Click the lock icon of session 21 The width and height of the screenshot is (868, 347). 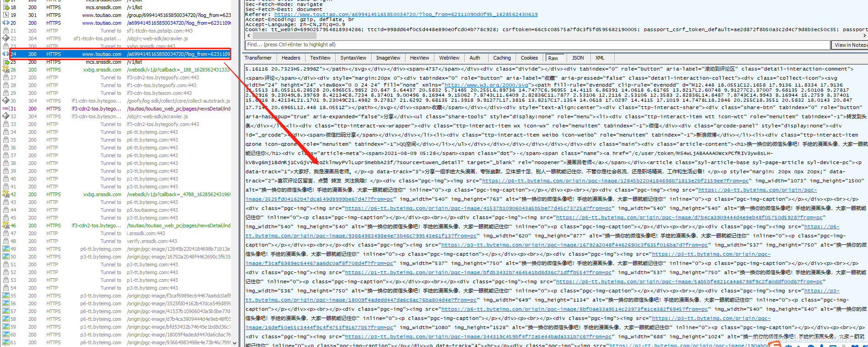click(x=6, y=31)
